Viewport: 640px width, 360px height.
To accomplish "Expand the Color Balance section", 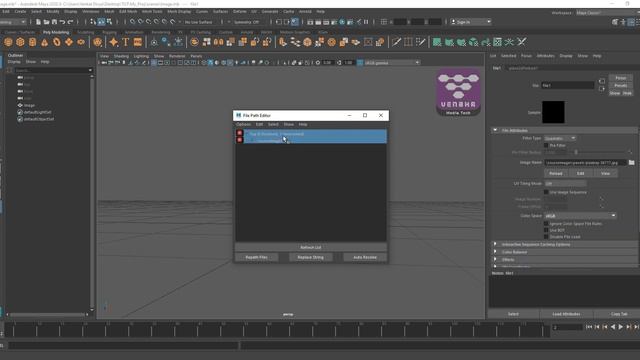I will coord(495,252).
